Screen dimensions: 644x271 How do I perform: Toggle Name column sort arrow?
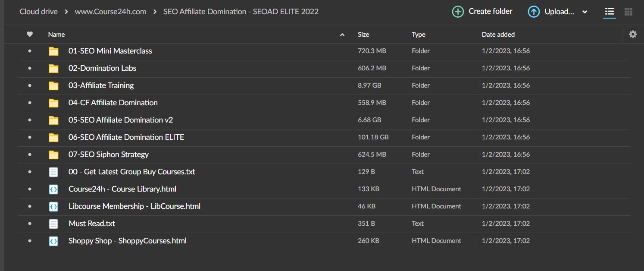point(342,35)
